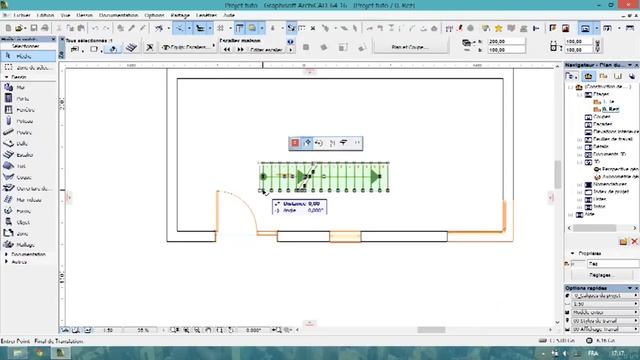Open dropdown arrow next to Open icon
The image size is (640, 360).
tap(26, 29)
